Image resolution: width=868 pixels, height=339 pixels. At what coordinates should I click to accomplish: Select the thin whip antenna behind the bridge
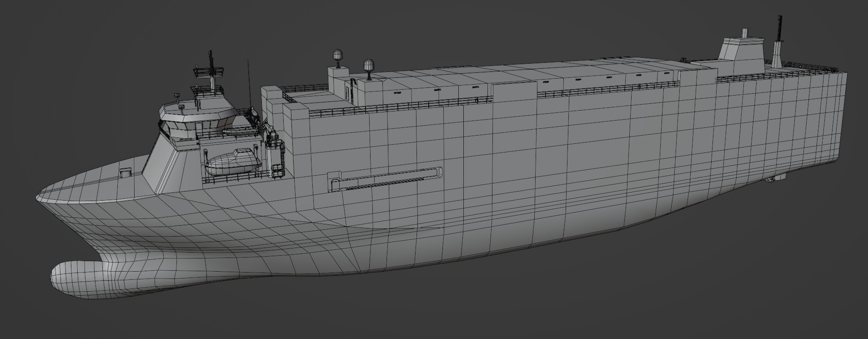coord(248,83)
